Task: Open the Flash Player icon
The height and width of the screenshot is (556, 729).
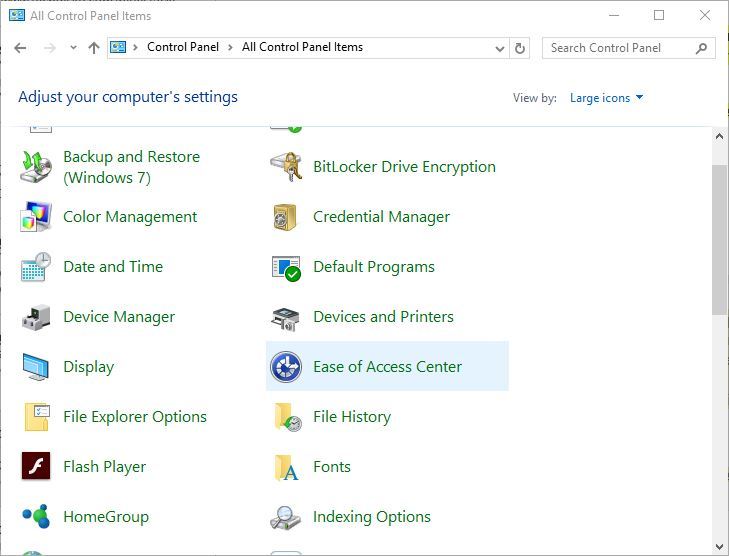Action: [36, 467]
